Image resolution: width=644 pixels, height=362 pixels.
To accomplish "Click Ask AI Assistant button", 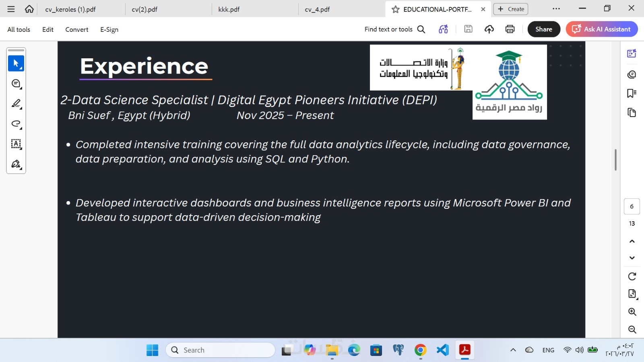I will coord(602,29).
